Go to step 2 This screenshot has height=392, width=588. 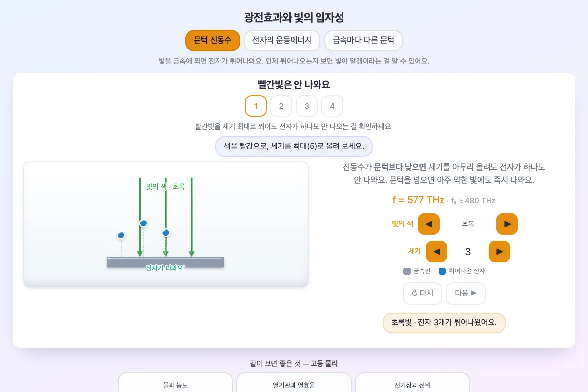pyautogui.click(x=281, y=106)
